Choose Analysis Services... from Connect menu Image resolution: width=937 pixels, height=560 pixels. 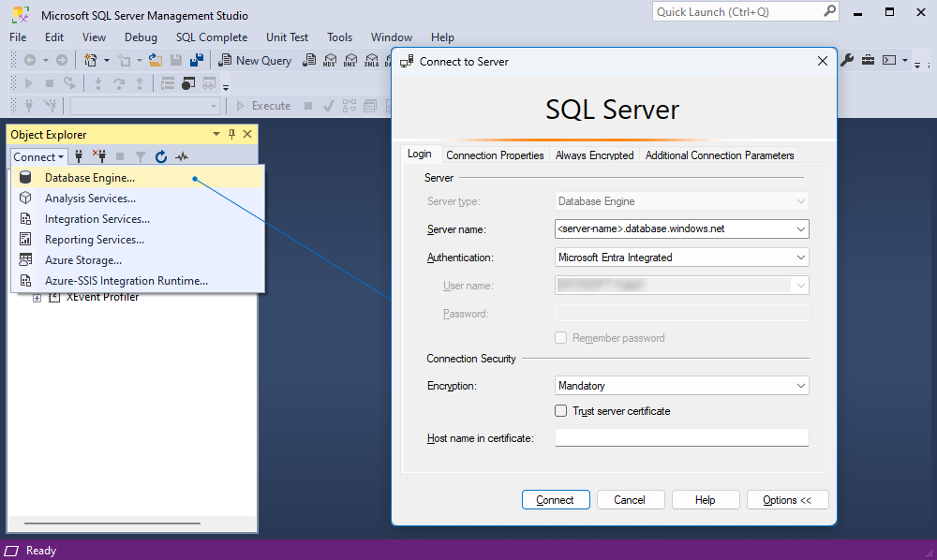[138, 199]
